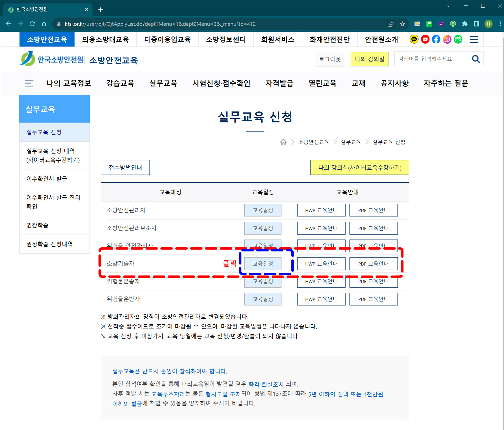Expand the top-right hamburger menu

(x=474, y=39)
